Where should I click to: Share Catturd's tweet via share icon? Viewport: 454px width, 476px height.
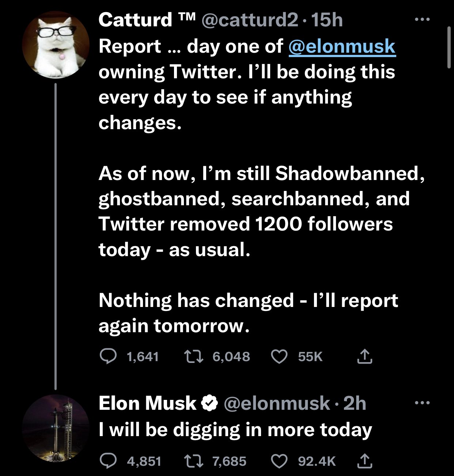[x=364, y=356]
